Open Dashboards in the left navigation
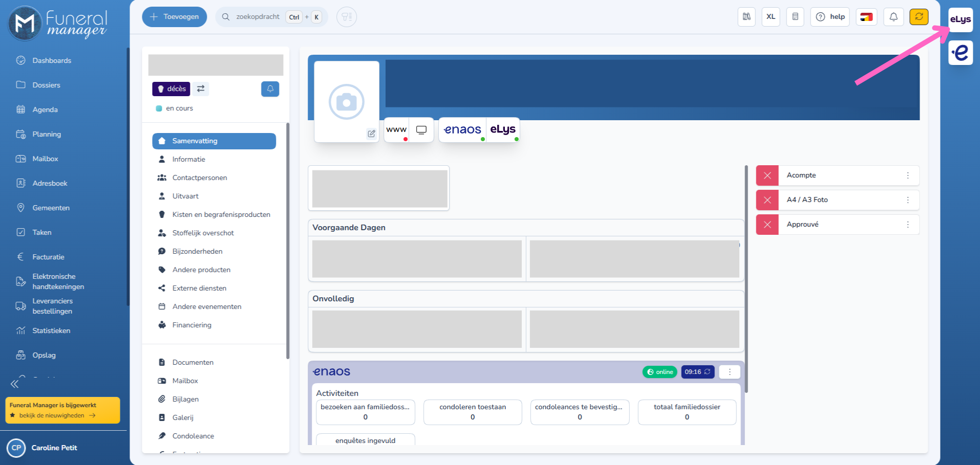 [x=52, y=60]
